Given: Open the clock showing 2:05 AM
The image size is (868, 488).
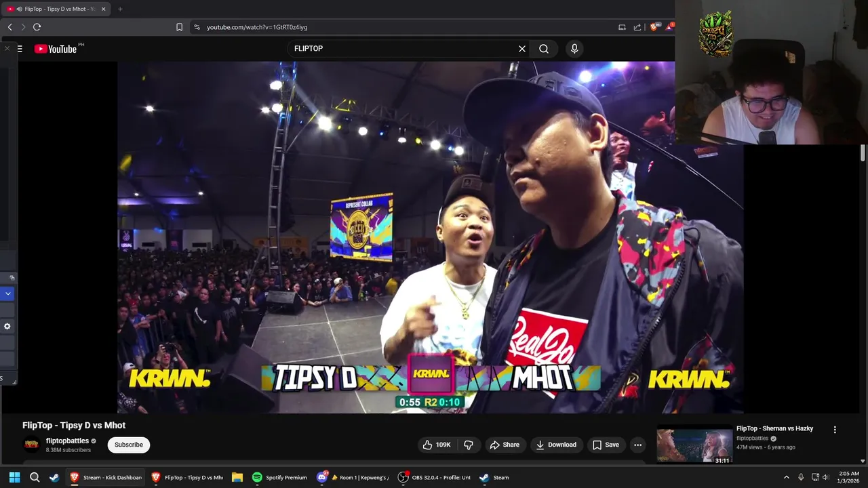Looking at the screenshot, I should (x=849, y=477).
